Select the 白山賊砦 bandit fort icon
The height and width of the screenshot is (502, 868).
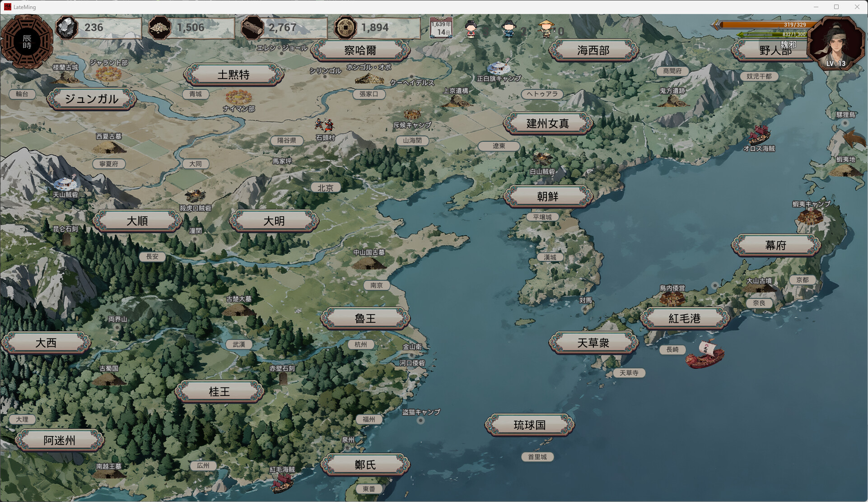tap(542, 159)
